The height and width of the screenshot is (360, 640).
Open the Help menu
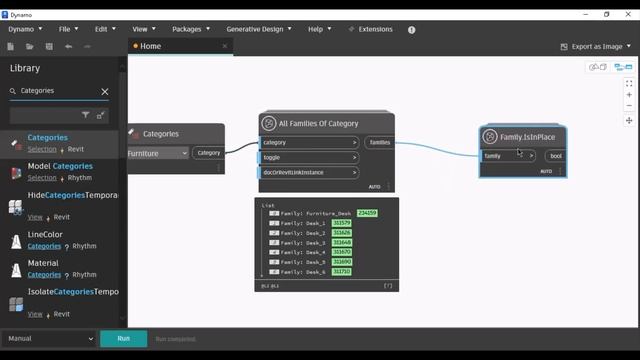click(x=319, y=29)
